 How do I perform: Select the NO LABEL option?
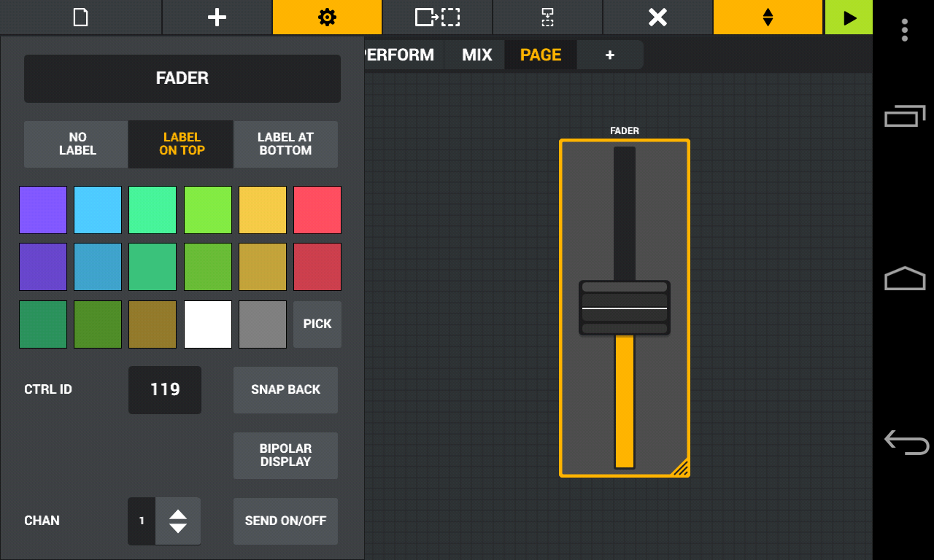pyautogui.click(x=75, y=144)
